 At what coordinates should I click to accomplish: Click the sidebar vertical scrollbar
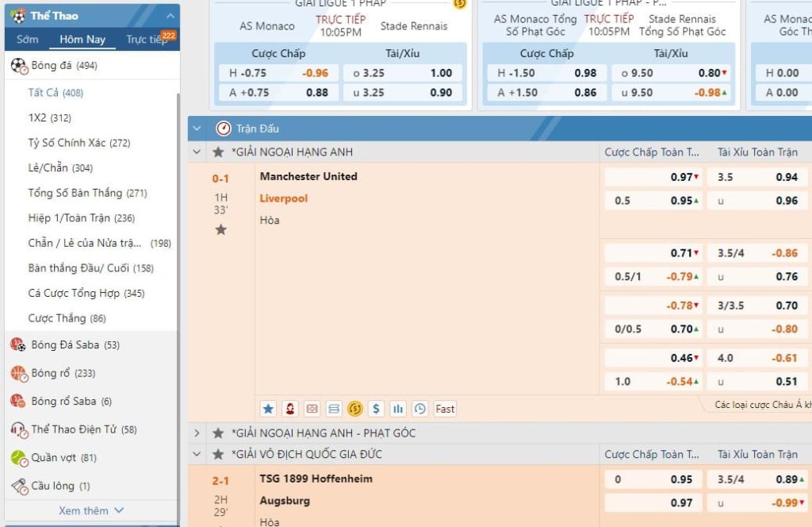pyautogui.click(x=178, y=238)
